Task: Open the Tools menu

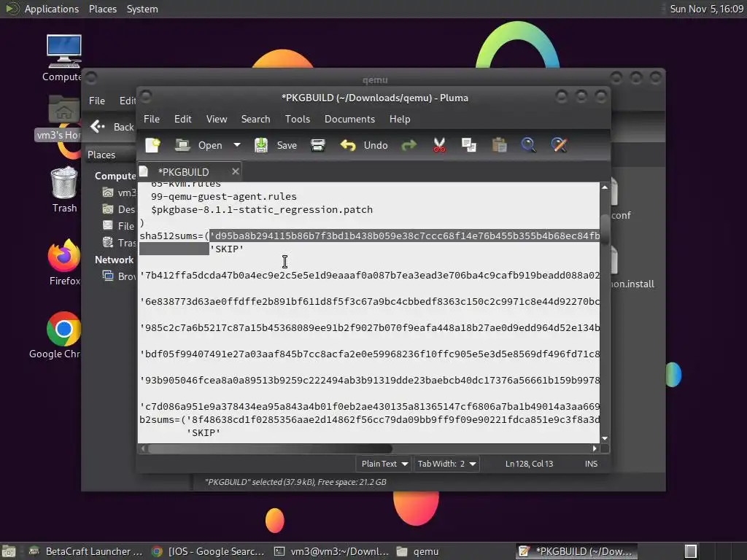Action: (x=298, y=119)
